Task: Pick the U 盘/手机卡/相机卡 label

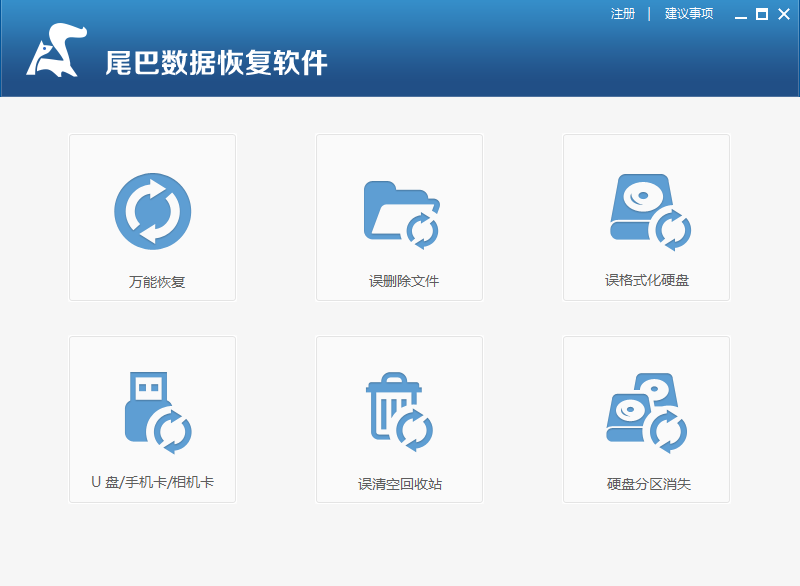Action: 152,483
